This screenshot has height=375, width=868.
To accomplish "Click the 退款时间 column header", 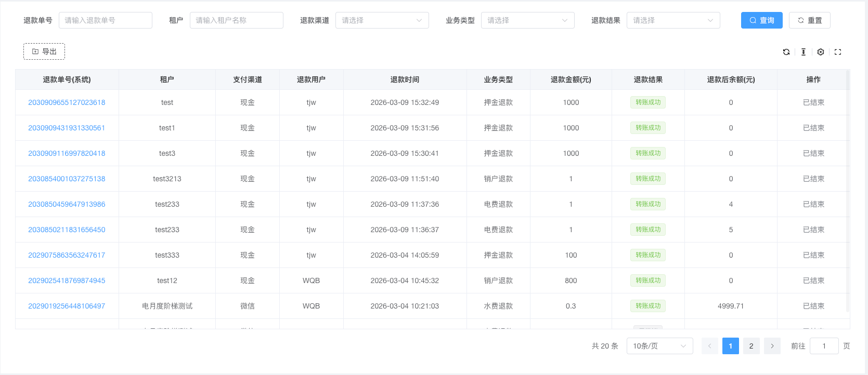I will (405, 79).
